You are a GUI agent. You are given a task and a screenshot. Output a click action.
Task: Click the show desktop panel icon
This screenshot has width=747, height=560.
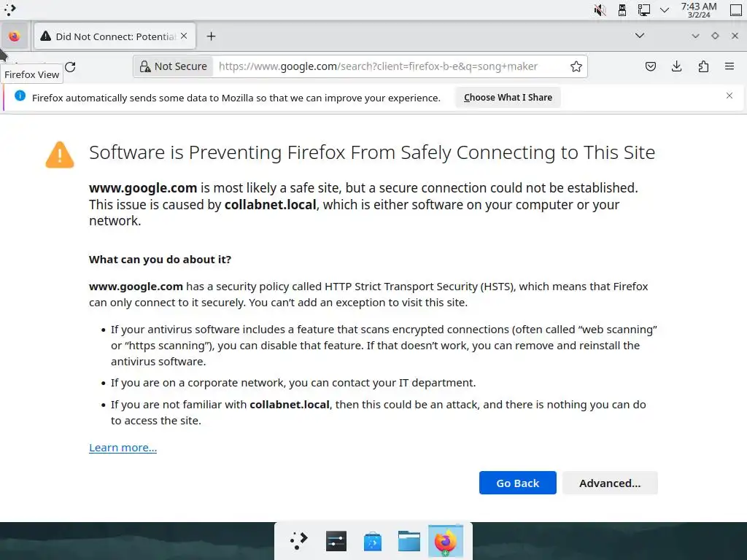(x=735, y=10)
